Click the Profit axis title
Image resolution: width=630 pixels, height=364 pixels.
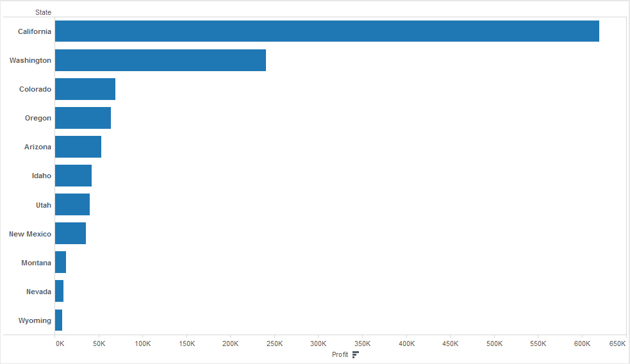pos(340,354)
